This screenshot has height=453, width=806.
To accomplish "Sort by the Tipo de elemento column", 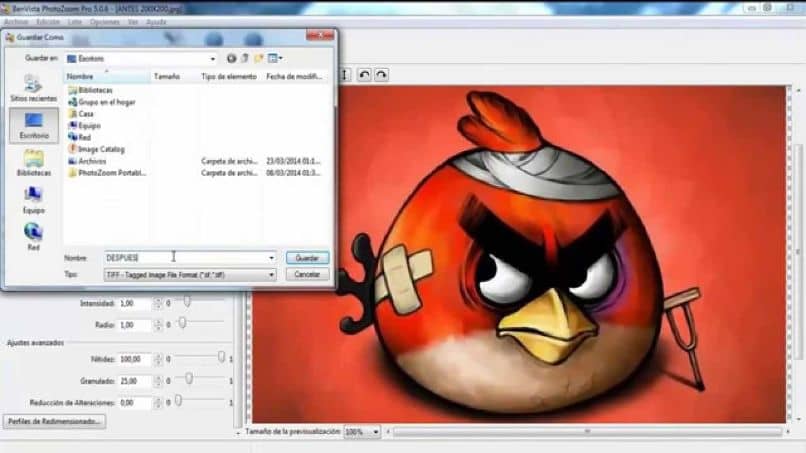I will 229,77.
